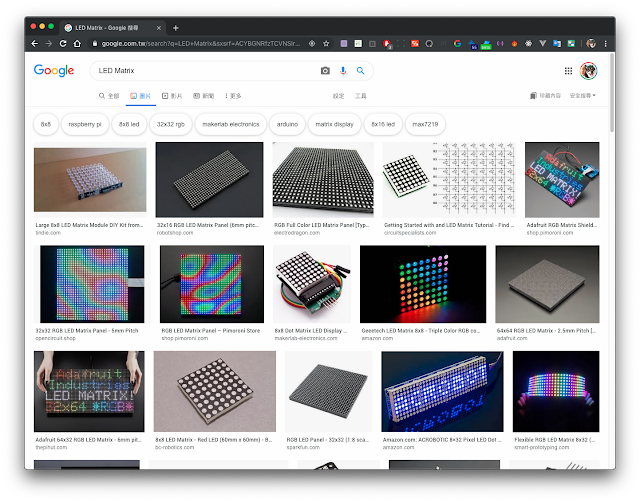Click the purple square extension icon
This screenshot has width=640, height=502.
point(344,43)
